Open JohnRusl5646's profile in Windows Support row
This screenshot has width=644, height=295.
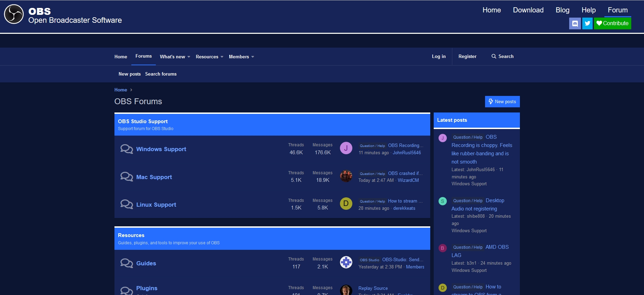(407, 153)
